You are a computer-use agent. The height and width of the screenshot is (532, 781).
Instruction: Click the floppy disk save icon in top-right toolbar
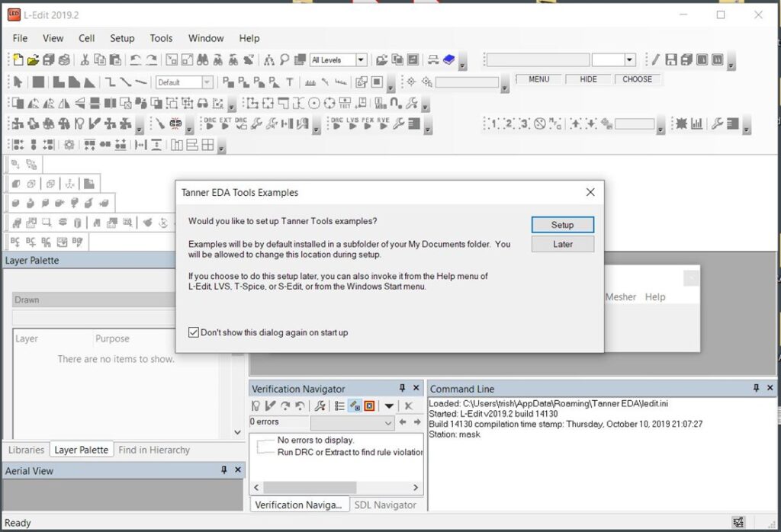671,59
